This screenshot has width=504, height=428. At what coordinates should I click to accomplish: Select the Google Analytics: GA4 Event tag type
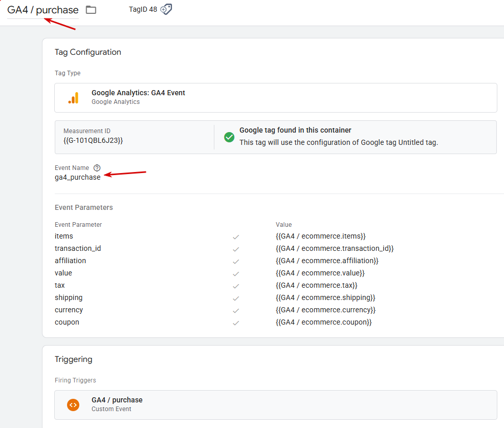[x=138, y=93]
